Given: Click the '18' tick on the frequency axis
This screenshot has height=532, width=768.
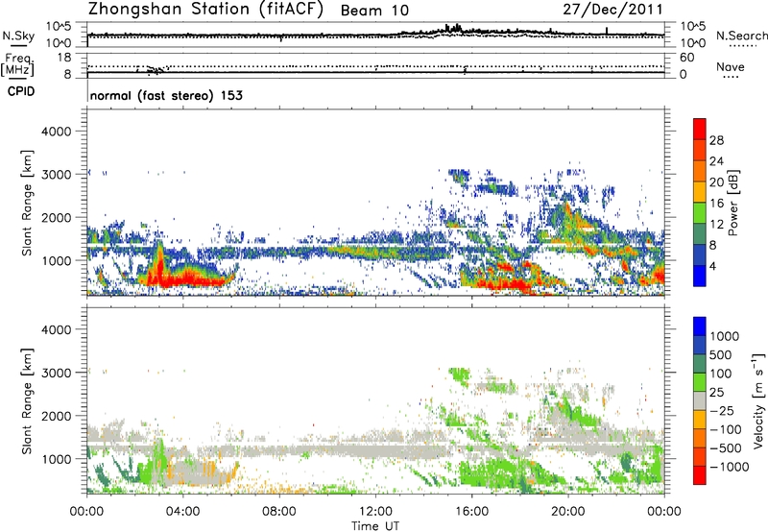Looking at the screenshot, I should (64, 58).
